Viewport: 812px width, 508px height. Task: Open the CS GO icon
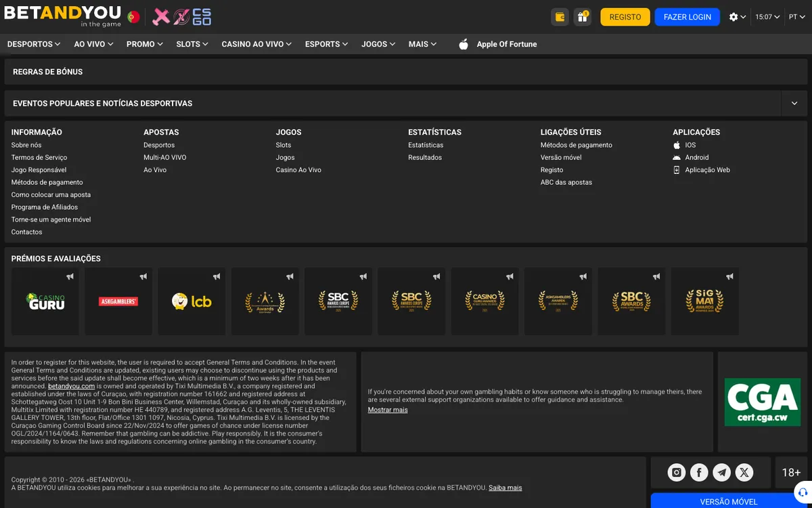pyautogui.click(x=202, y=17)
